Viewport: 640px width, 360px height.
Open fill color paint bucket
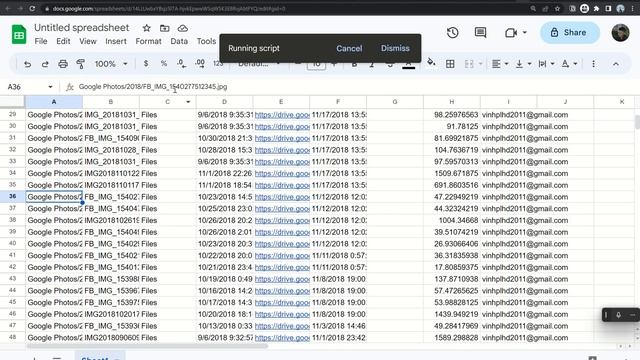pyautogui.click(x=431, y=62)
